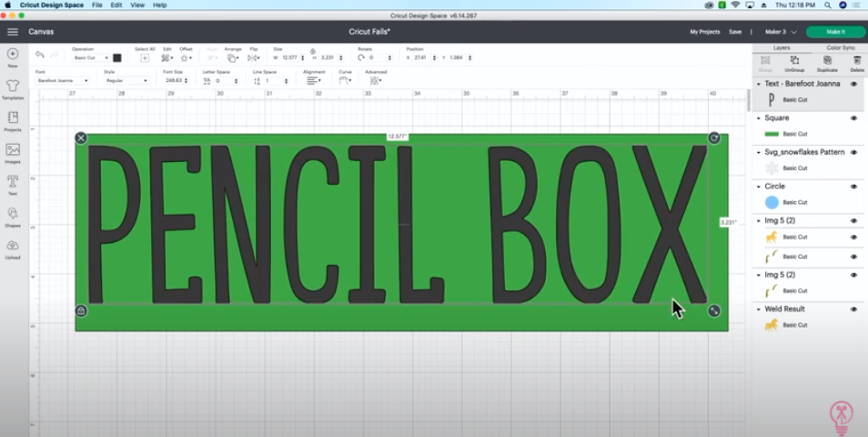The image size is (868, 437).
Task: Click the operation color swatch
Action: pyautogui.click(x=116, y=57)
